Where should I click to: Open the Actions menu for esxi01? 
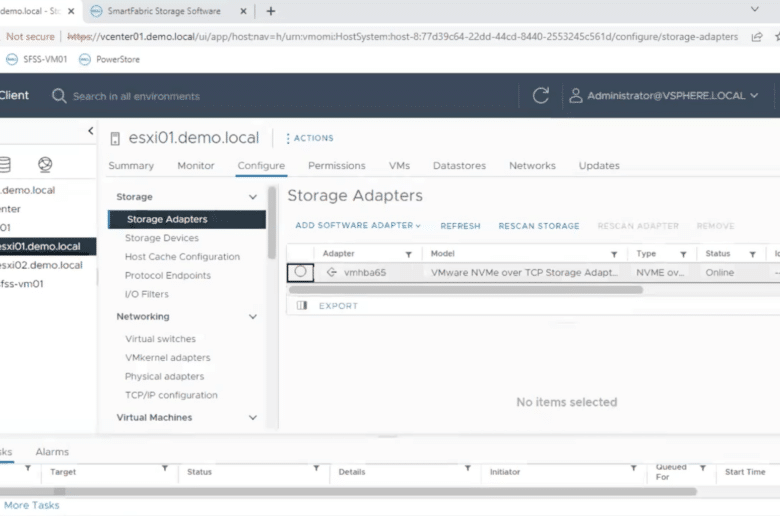[x=310, y=138]
